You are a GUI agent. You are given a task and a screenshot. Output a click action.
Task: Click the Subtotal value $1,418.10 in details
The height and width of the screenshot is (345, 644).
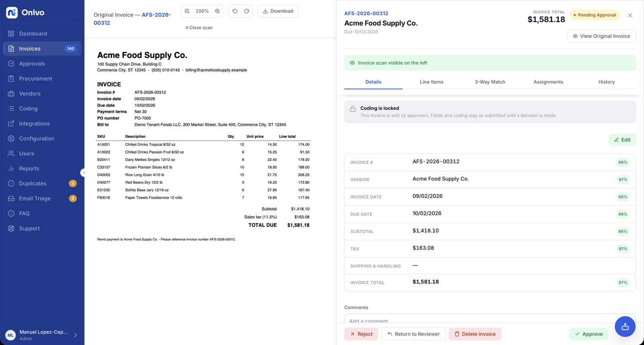[x=425, y=231]
